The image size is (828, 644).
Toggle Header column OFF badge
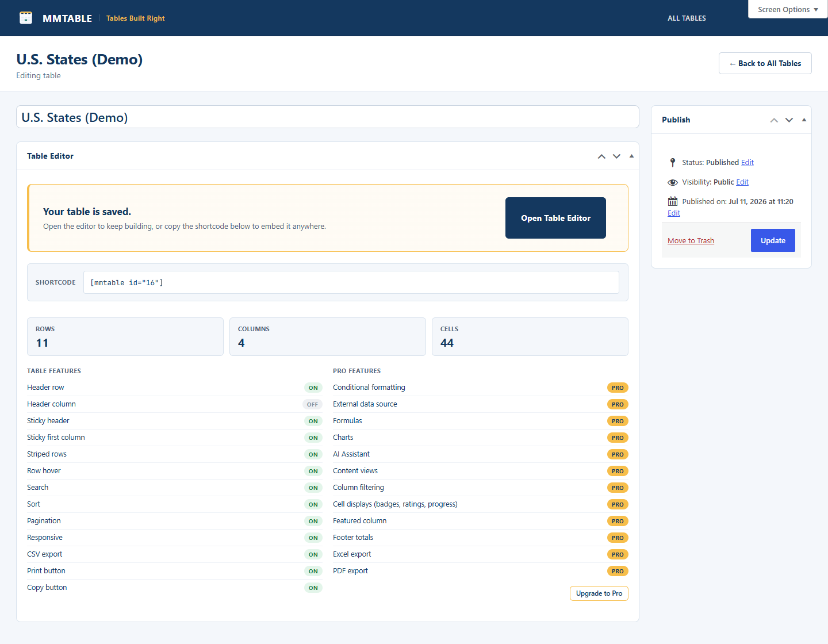[312, 404]
